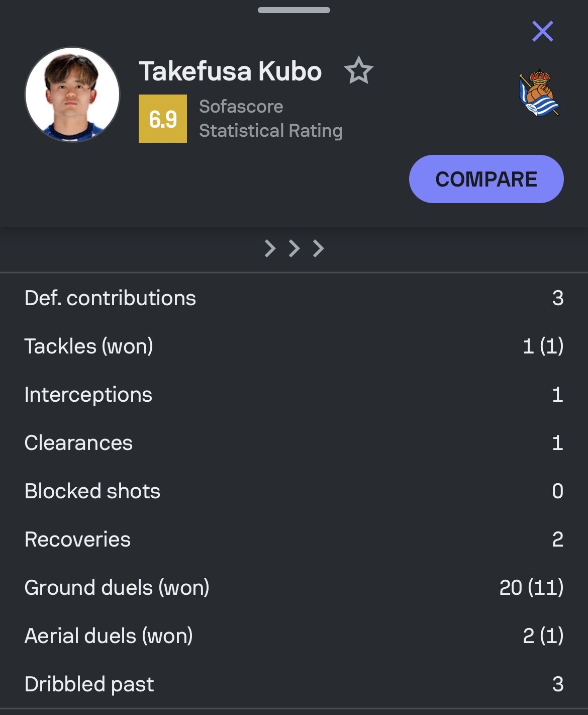This screenshot has height=715, width=588.
Task: Open the Takefusa Kubo name link
Action: [x=230, y=71]
